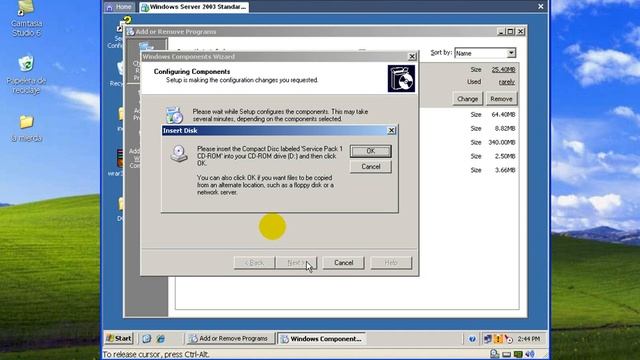The width and height of the screenshot is (640, 360).
Task: Click the yellow warning shield tray icon
Action: coord(498,339)
